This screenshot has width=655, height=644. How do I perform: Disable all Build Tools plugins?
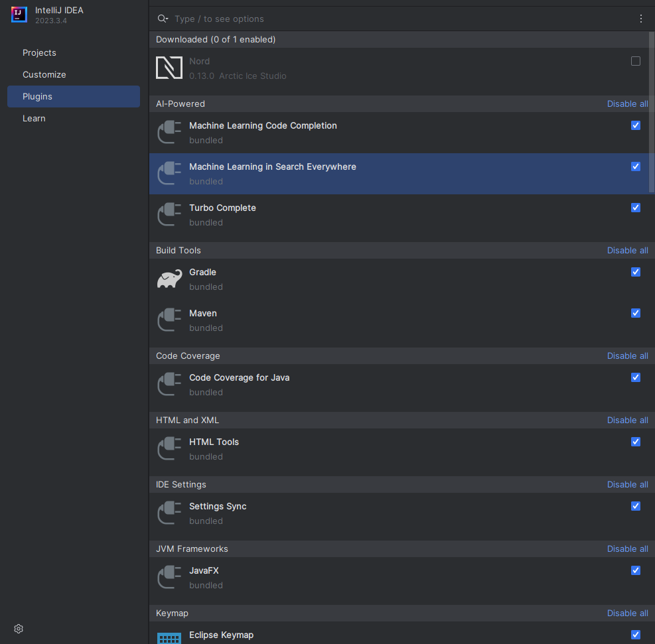pyautogui.click(x=627, y=250)
